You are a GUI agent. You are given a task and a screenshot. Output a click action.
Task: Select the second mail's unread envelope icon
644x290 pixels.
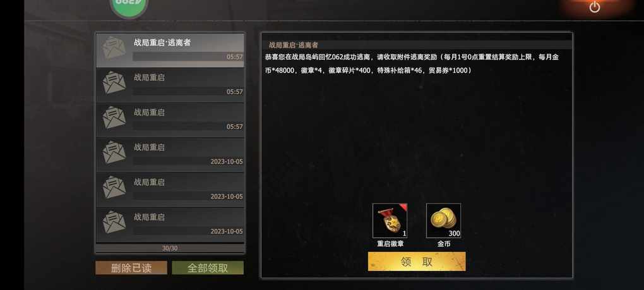coord(114,83)
